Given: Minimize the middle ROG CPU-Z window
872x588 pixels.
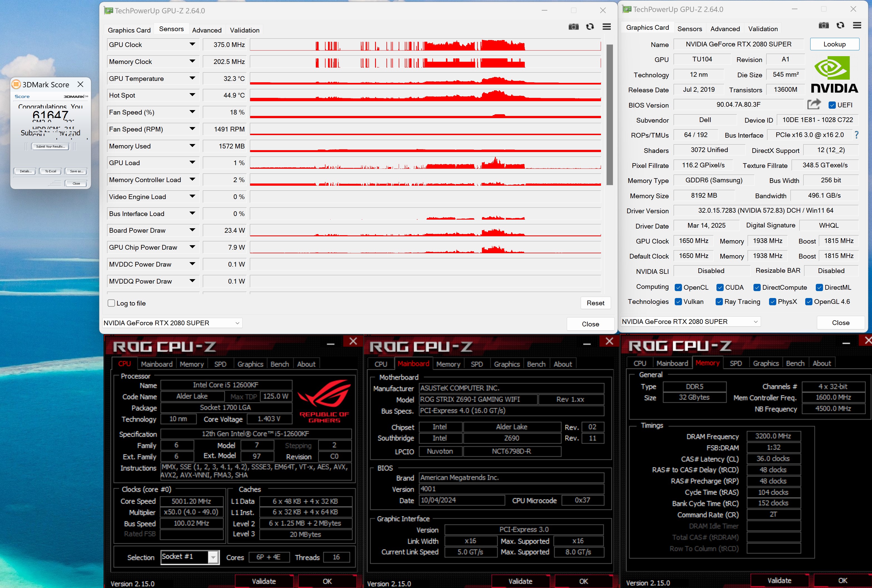Looking at the screenshot, I should coord(587,344).
